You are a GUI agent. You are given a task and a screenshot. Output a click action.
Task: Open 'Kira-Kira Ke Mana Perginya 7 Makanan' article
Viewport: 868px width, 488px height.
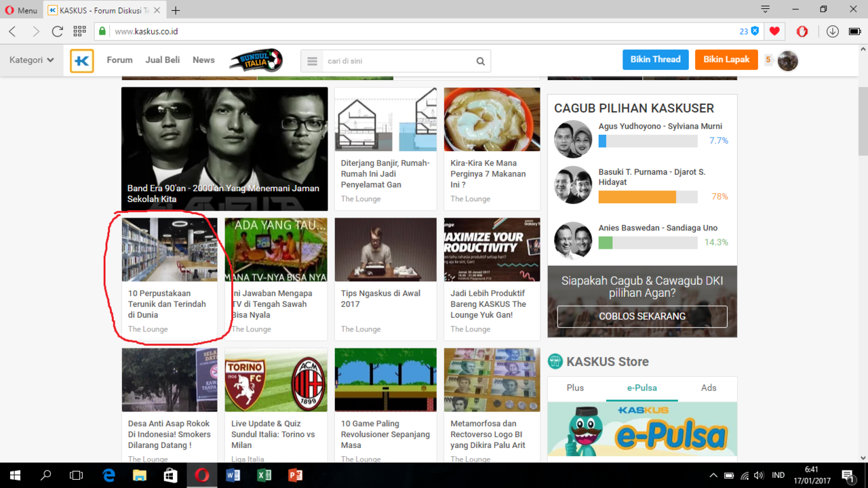pos(488,174)
